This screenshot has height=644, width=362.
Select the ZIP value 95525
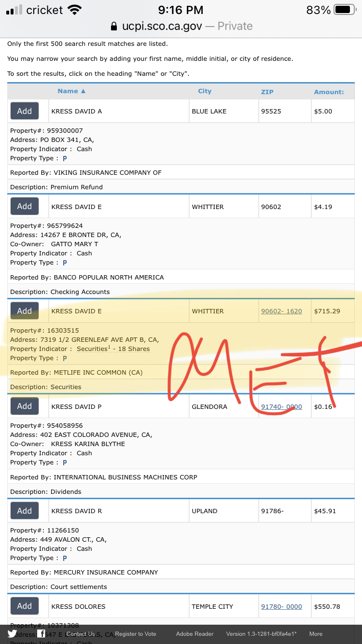coord(271,111)
